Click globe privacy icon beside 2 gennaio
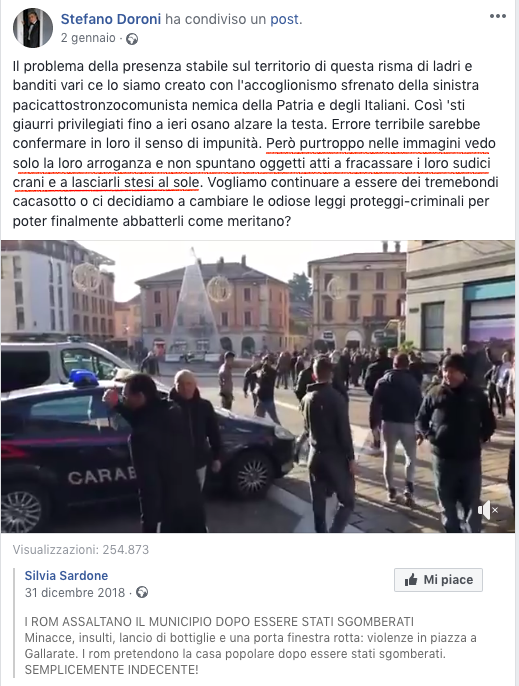Viewport: 519px width, 686px height. [132, 39]
